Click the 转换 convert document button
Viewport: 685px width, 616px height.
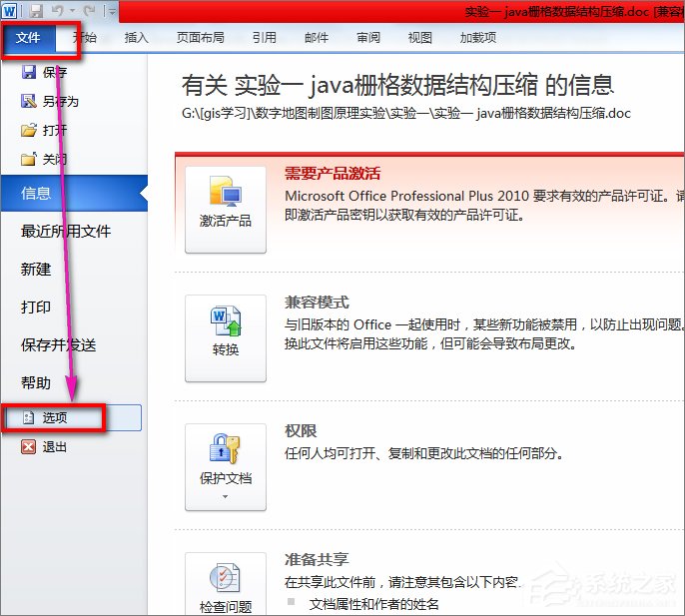226,338
